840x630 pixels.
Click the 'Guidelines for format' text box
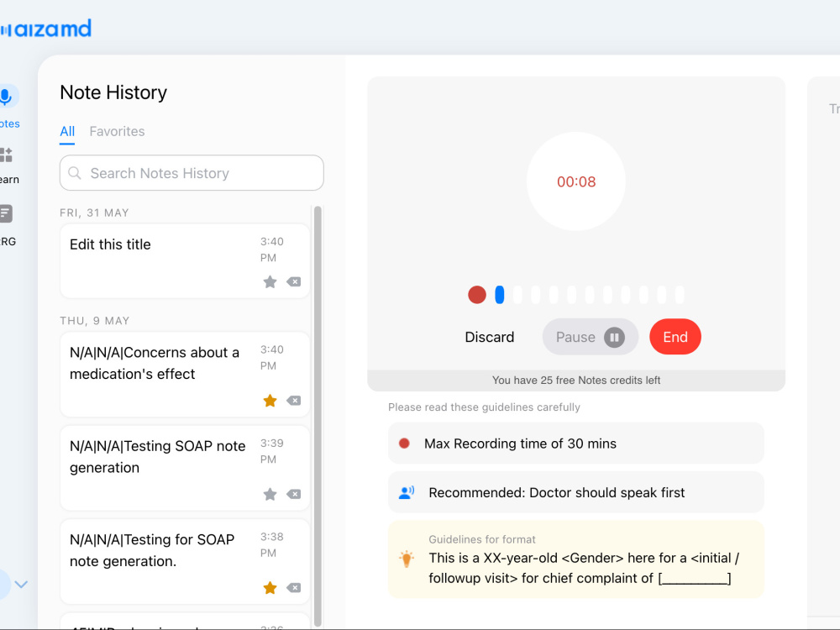coord(576,559)
